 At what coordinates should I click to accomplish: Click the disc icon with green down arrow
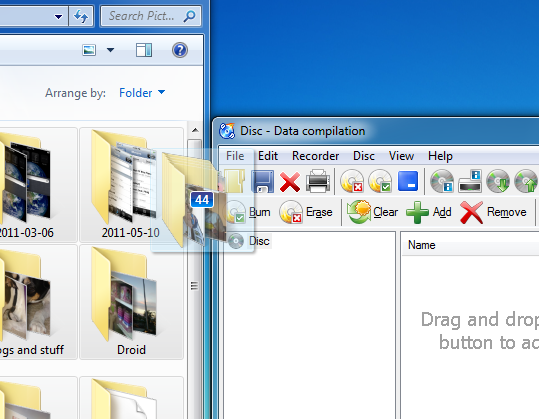pos(498,181)
